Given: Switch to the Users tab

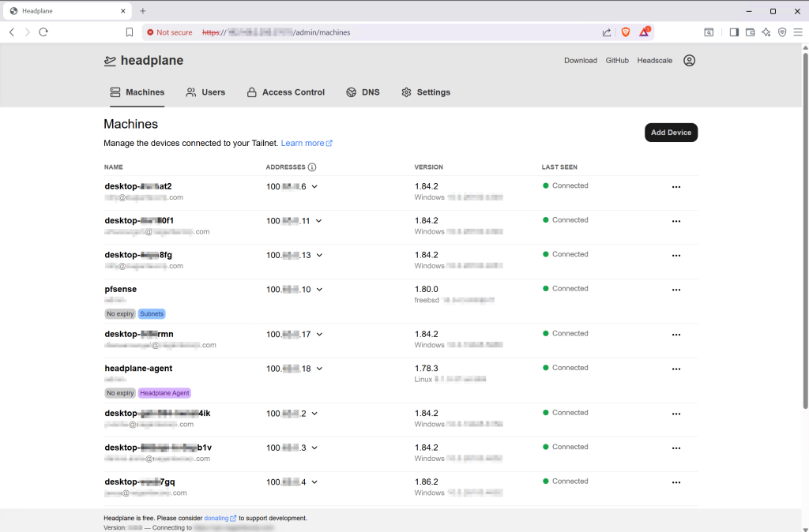Looking at the screenshot, I should pyautogui.click(x=205, y=92).
